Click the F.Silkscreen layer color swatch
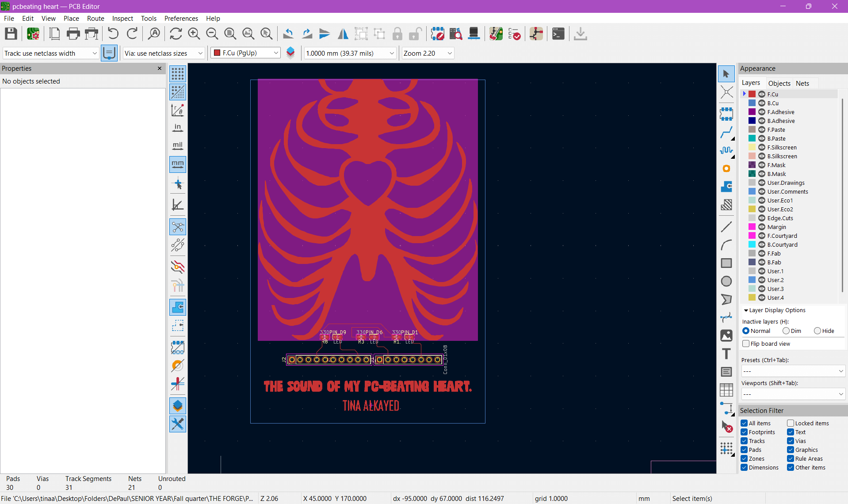 click(x=752, y=147)
